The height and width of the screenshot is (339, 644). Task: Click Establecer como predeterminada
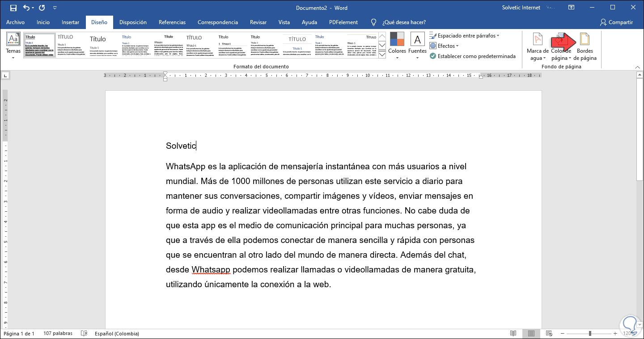point(473,56)
